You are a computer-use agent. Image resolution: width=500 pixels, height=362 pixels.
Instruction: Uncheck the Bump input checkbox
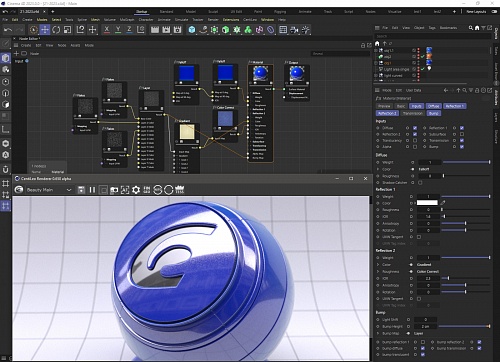(x=462, y=147)
